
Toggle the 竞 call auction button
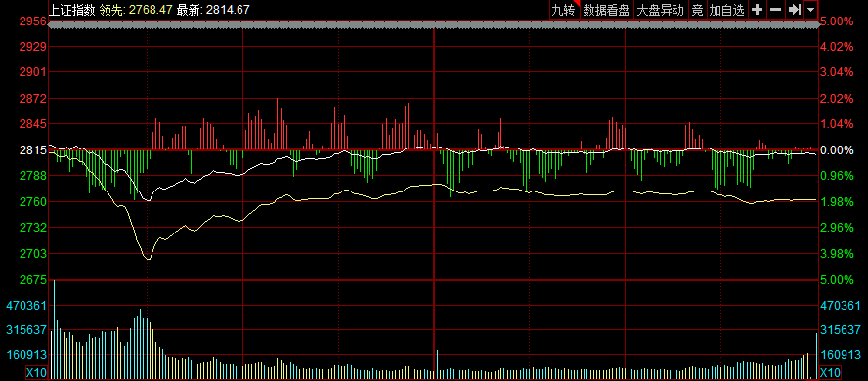click(698, 10)
